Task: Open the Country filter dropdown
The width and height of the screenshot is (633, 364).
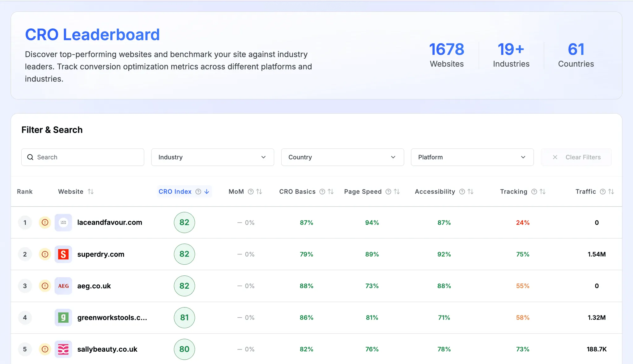Action: tap(342, 157)
